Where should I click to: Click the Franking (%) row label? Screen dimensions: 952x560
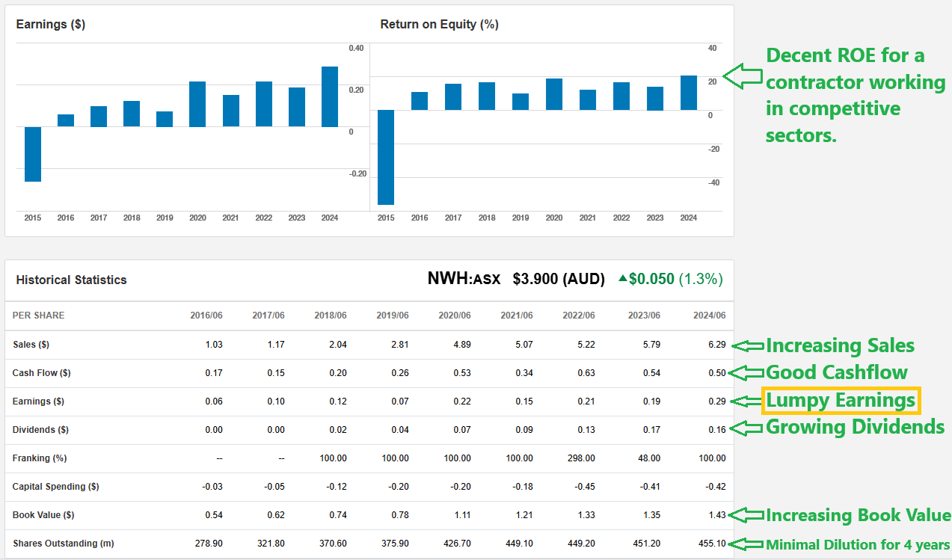pyautogui.click(x=40, y=458)
